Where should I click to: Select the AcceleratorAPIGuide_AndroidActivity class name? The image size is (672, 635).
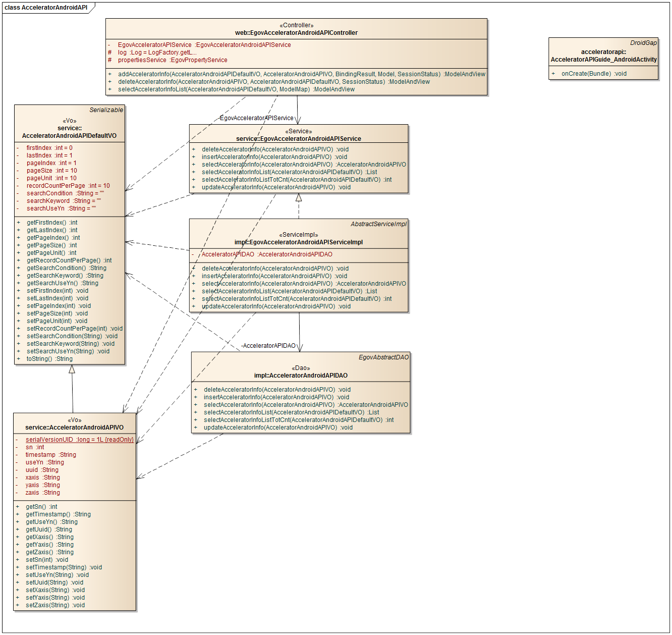point(603,60)
